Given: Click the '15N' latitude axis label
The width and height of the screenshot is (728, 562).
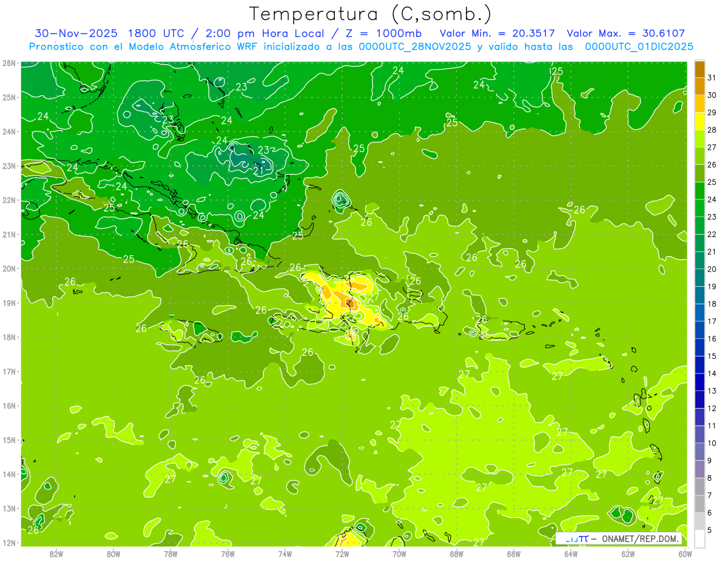Looking at the screenshot, I should (x=8, y=440).
